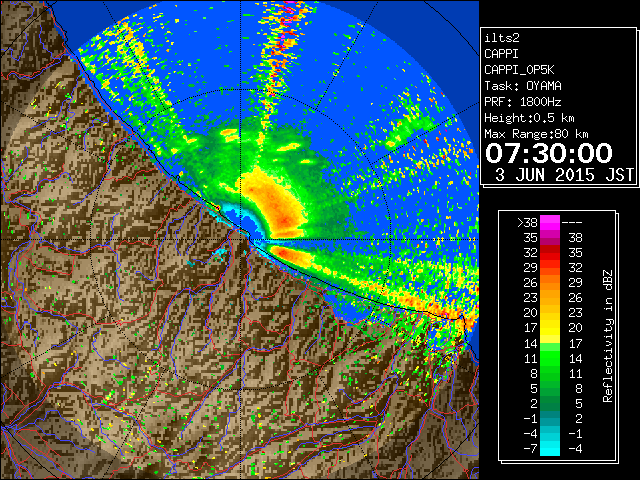Click the 'Height:0.5 km' text
640x480 pixels.
click(529, 118)
